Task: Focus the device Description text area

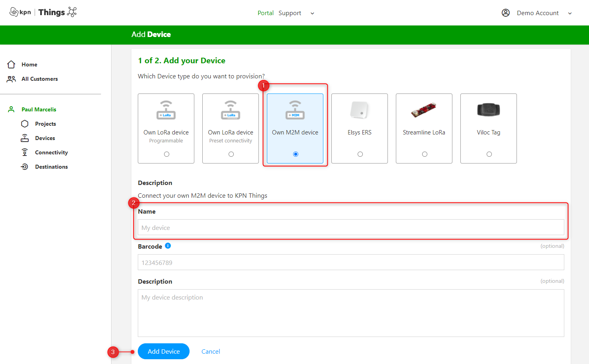Action: click(x=351, y=313)
